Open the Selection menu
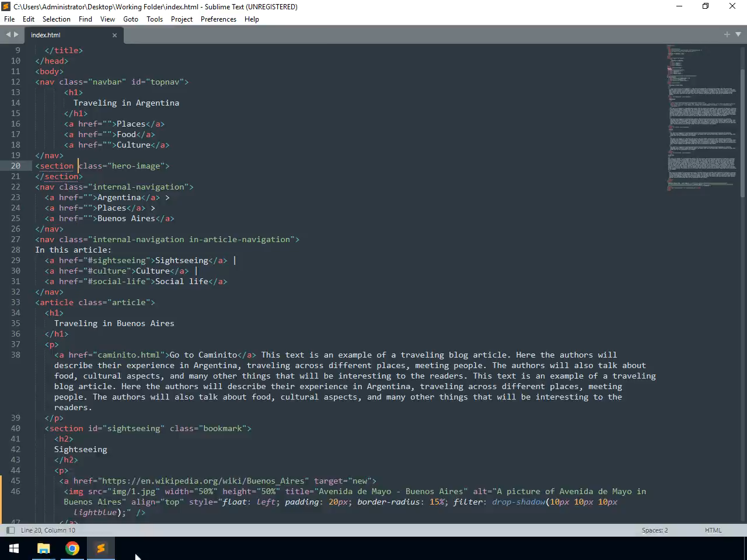Image resolution: width=747 pixels, height=560 pixels. 57,19
